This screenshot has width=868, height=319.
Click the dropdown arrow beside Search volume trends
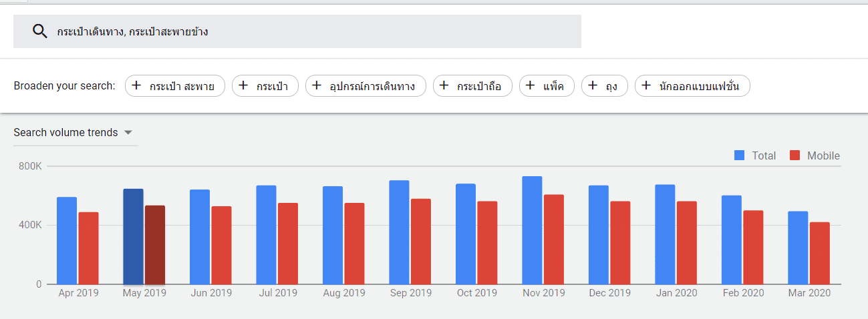[x=128, y=133]
